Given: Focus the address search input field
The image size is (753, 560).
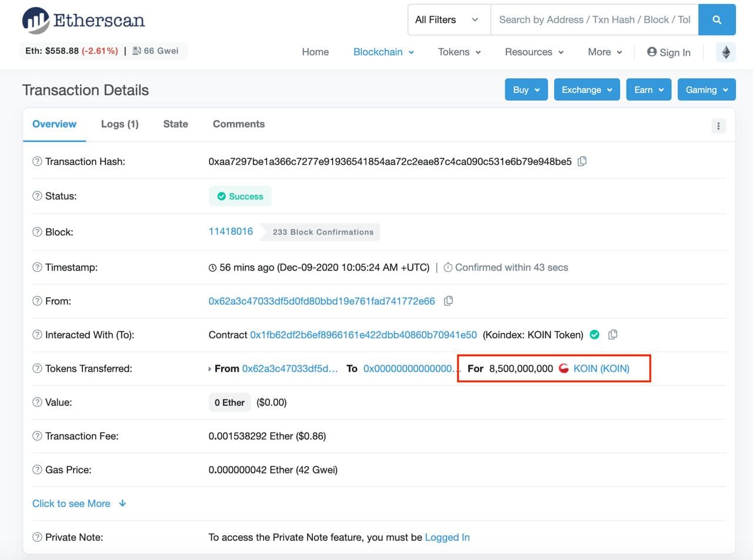Looking at the screenshot, I should coord(594,20).
